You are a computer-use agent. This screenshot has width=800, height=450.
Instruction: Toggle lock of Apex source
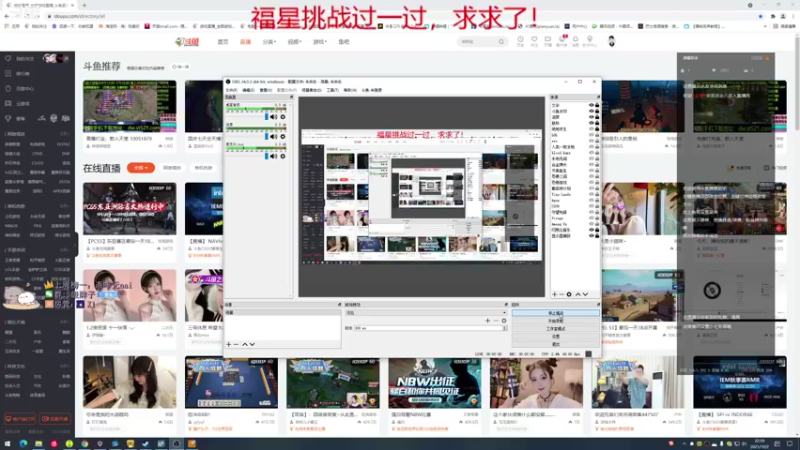pyautogui.click(x=597, y=201)
